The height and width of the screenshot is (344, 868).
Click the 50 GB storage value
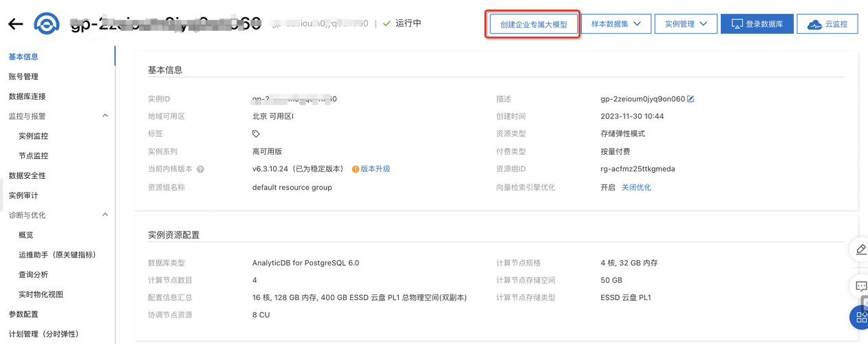611,281
